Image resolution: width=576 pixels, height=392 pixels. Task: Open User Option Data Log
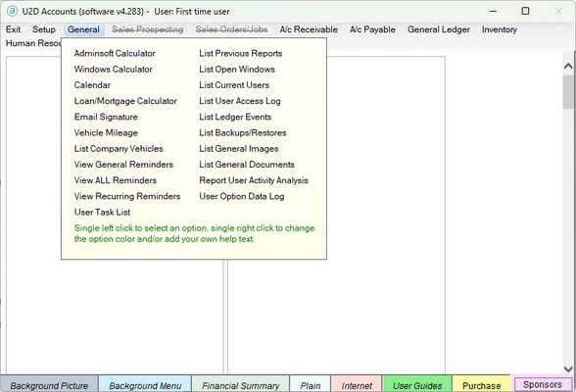242,196
